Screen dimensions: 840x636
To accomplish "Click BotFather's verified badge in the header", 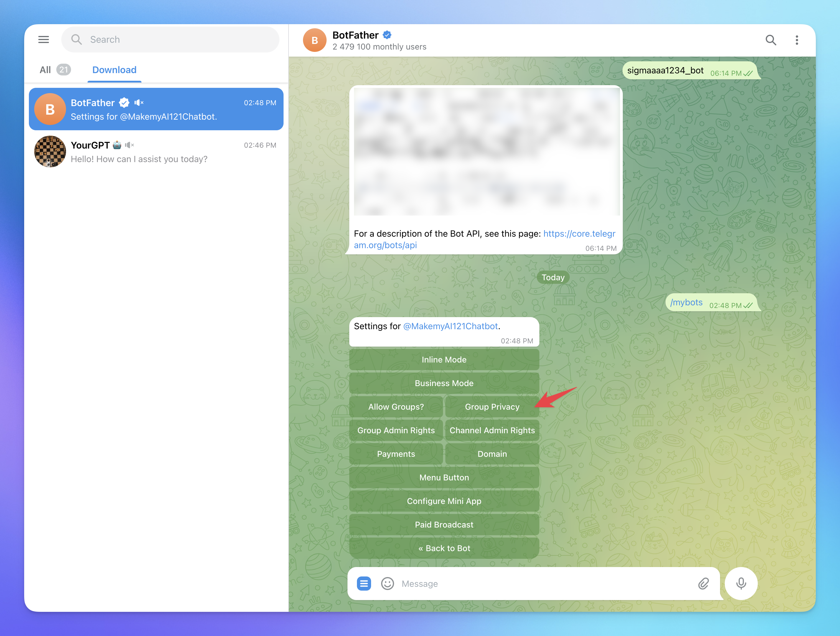I will (387, 35).
